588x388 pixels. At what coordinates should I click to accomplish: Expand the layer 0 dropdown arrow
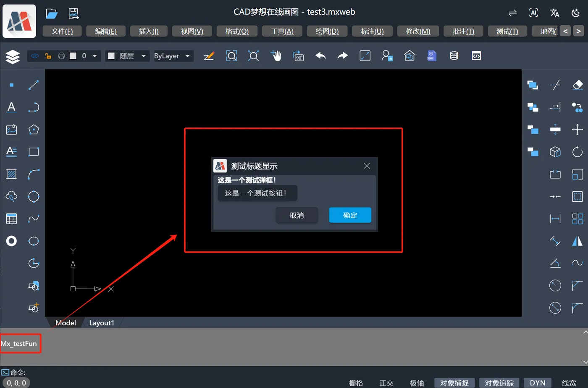tap(94, 56)
